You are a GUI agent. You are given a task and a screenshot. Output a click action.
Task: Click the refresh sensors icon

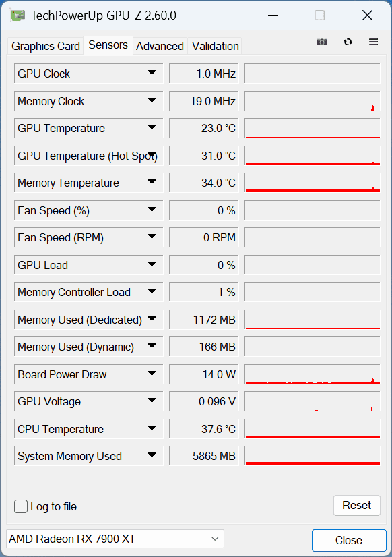click(348, 42)
